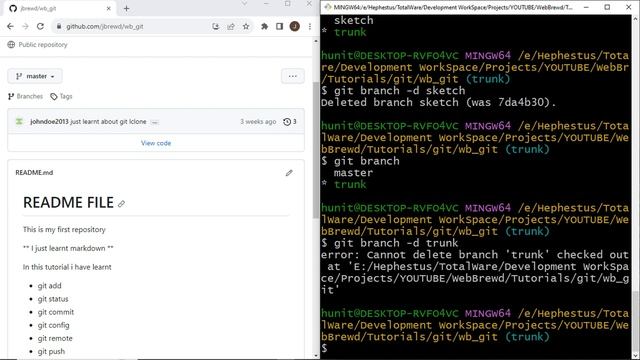Maximize the MINGW64 terminal window
Image resolution: width=640 pixels, height=360 pixels.
pos(607,7)
